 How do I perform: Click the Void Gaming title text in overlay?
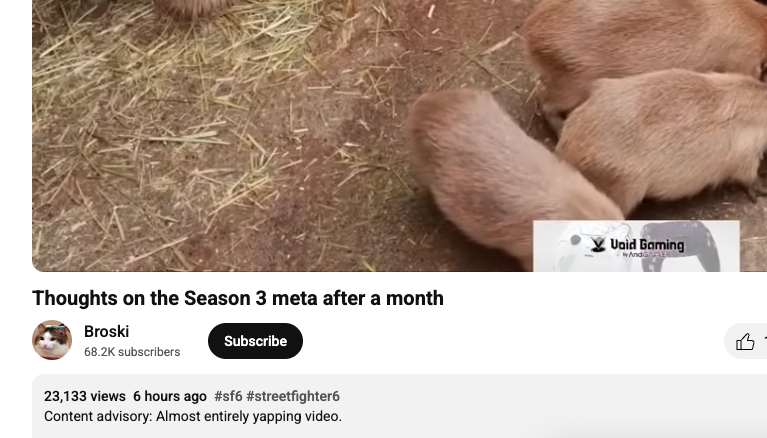[x=647, y=244]
